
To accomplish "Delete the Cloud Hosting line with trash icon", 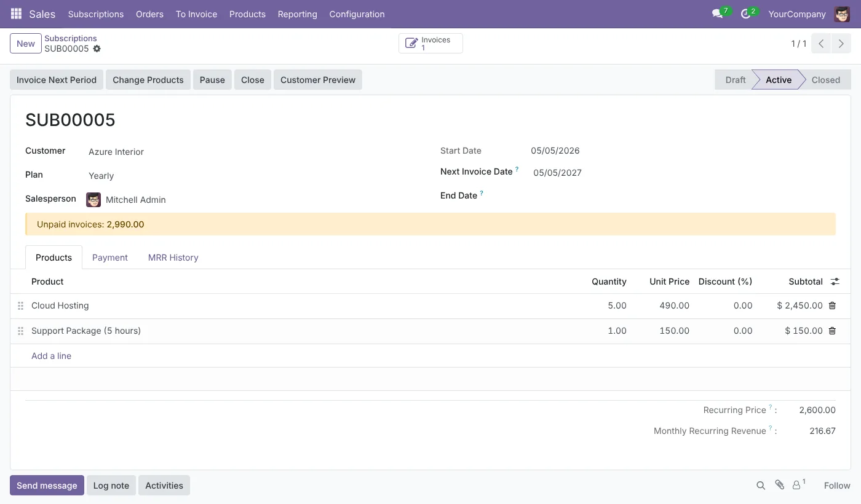I will (832, 305).
